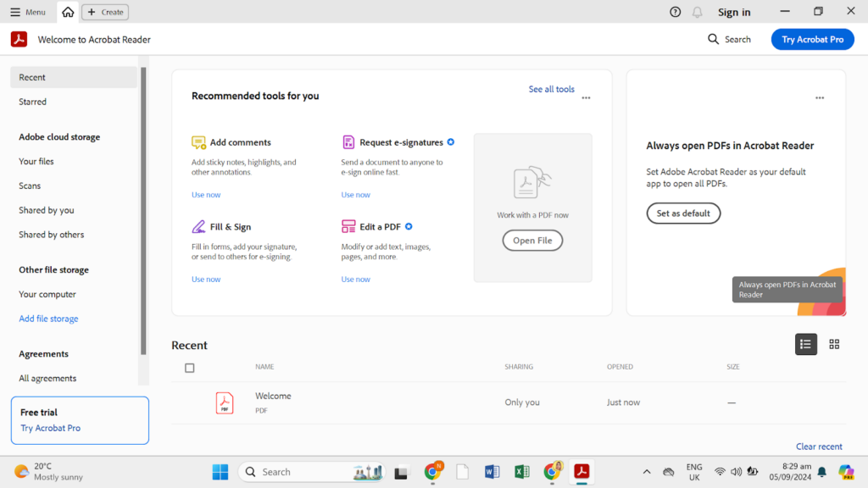Open the Request e-signatures tool icon
The width and height of the screenshot is (868, 488).
pyautogui.click(x=348, y=141)
